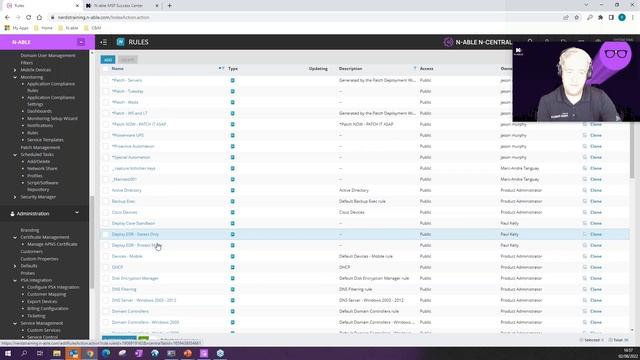Collapse the Monitoring tree node

[x=15, y=77]
